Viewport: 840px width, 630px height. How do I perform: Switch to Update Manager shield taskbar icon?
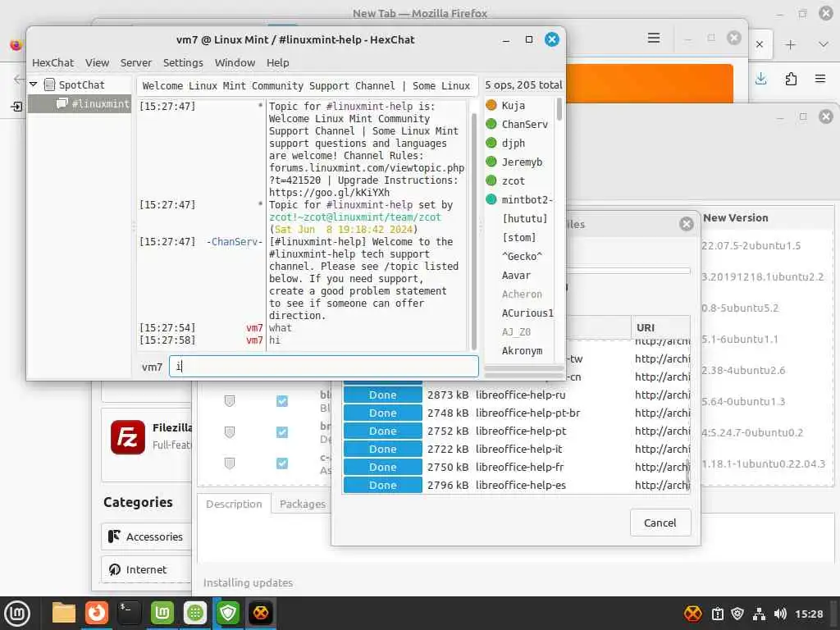pos(228,614)
